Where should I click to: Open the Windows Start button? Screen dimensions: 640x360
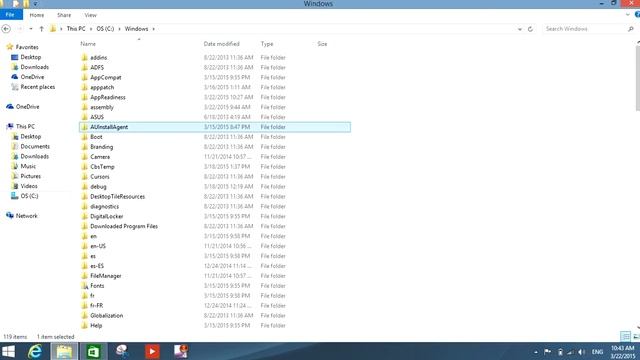click(8, 351)
